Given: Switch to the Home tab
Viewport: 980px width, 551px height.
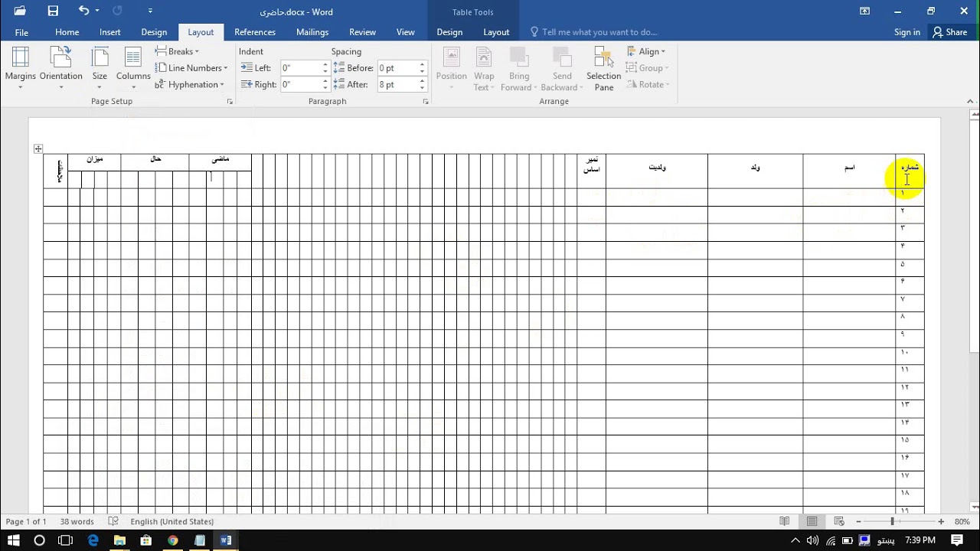Looking at the screenshot, I should tap(67, 32).
